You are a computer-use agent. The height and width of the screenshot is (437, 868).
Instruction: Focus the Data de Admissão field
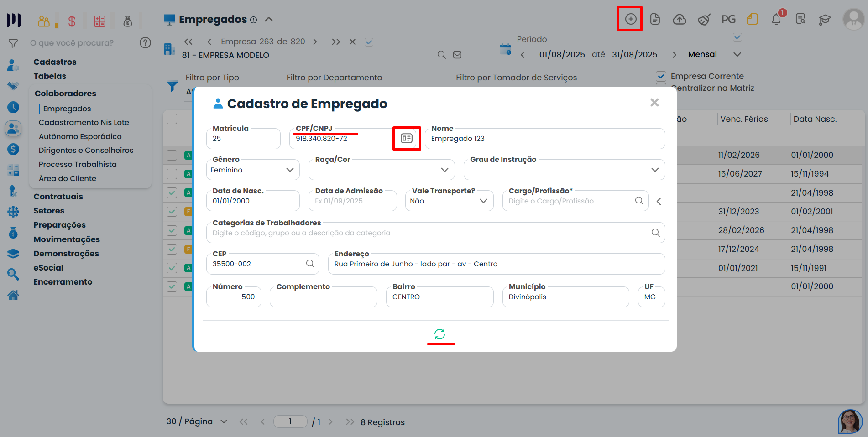353,201
